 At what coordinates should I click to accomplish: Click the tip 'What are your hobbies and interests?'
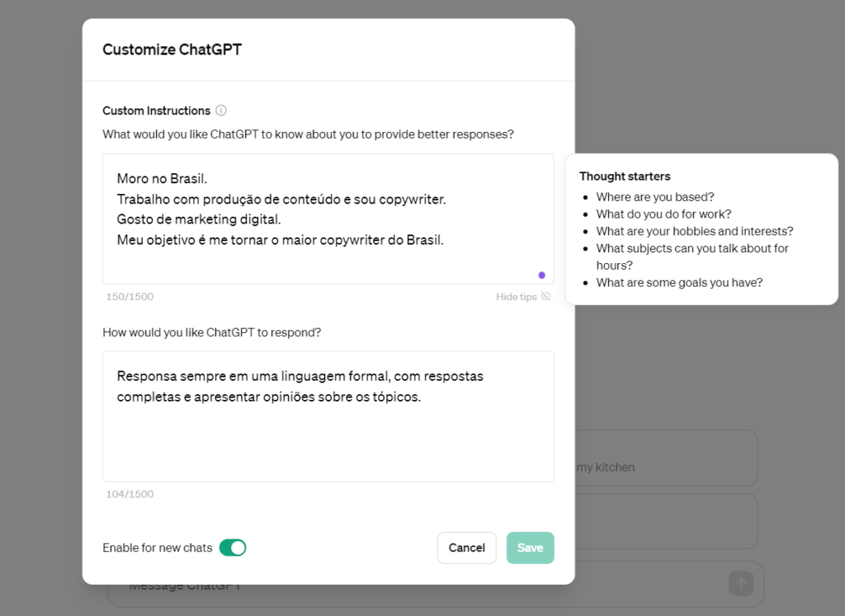(695, 232)
